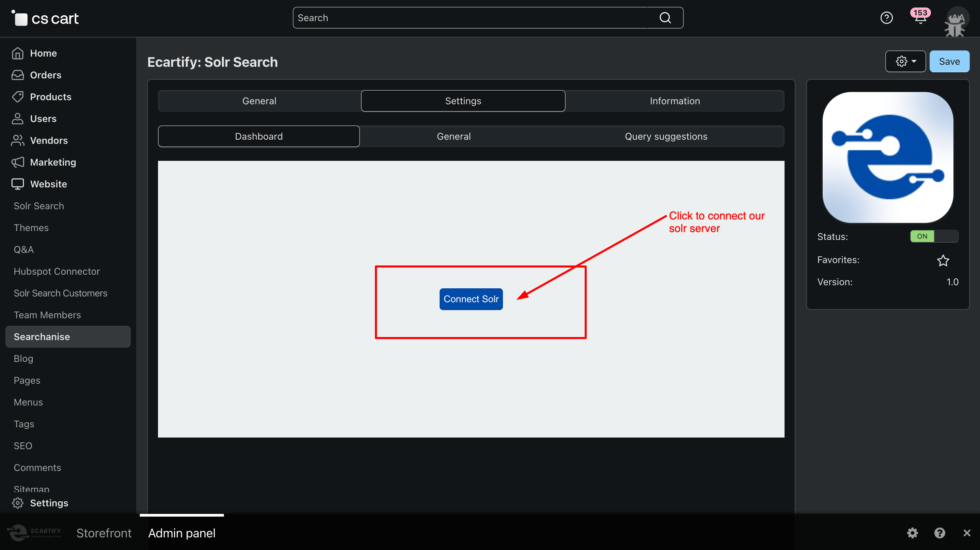The height and width of the screenshot is (550, 980).
Task: Click the Products box icon
Action: coord(17,97)
